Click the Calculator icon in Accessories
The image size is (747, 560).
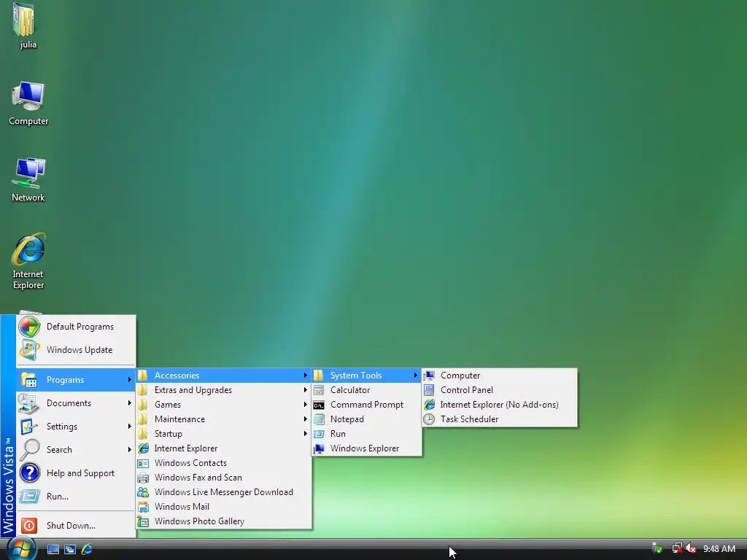click(319, 390)
